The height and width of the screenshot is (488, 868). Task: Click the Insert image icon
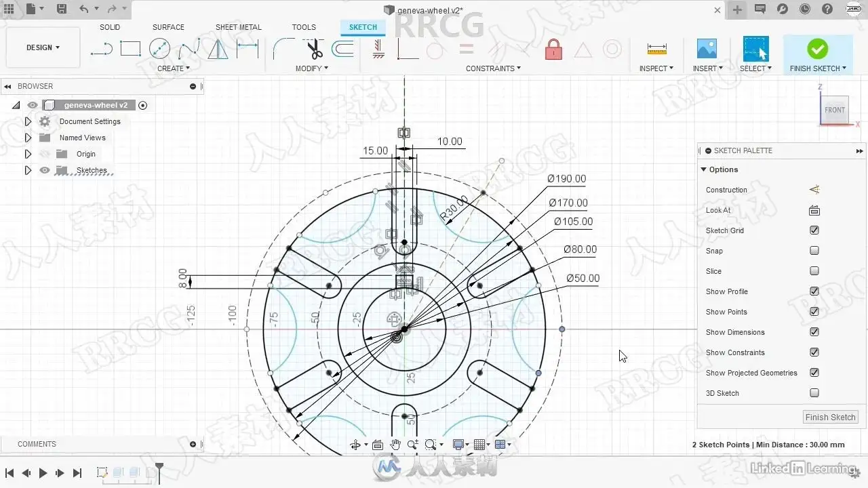click(707, 49)
